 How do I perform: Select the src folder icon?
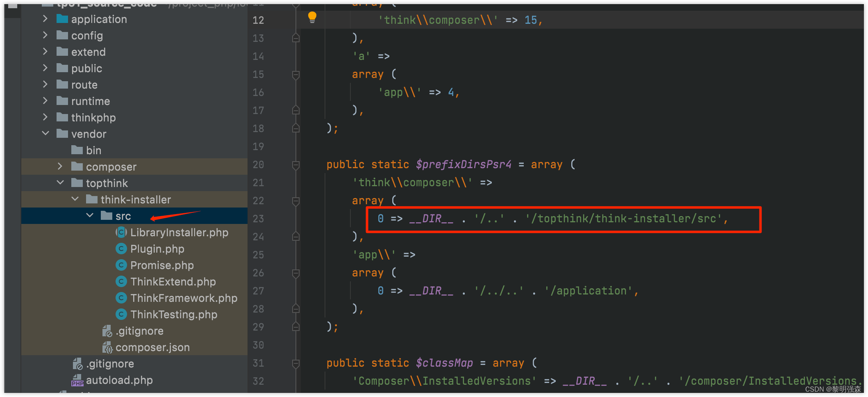pyautogui.click(x=107, y=215)
